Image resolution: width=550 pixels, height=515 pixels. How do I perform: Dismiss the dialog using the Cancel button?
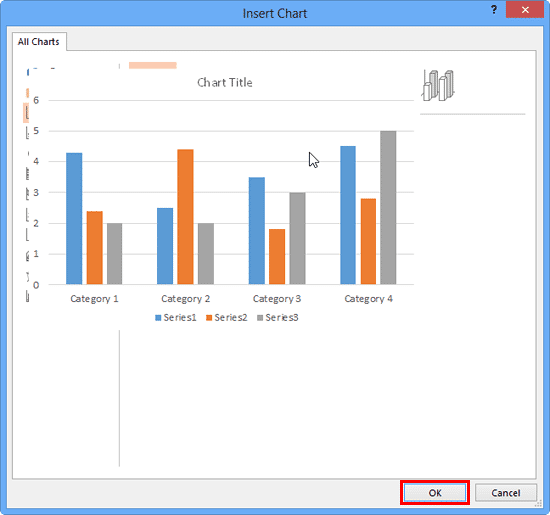(505, 493)
